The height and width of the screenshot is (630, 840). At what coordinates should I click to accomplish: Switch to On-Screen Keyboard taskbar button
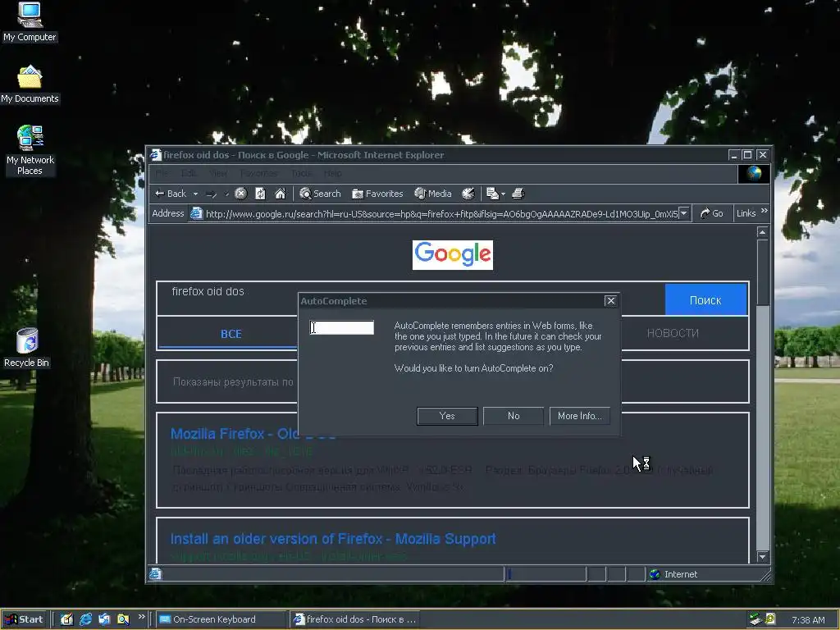[221, 619]
